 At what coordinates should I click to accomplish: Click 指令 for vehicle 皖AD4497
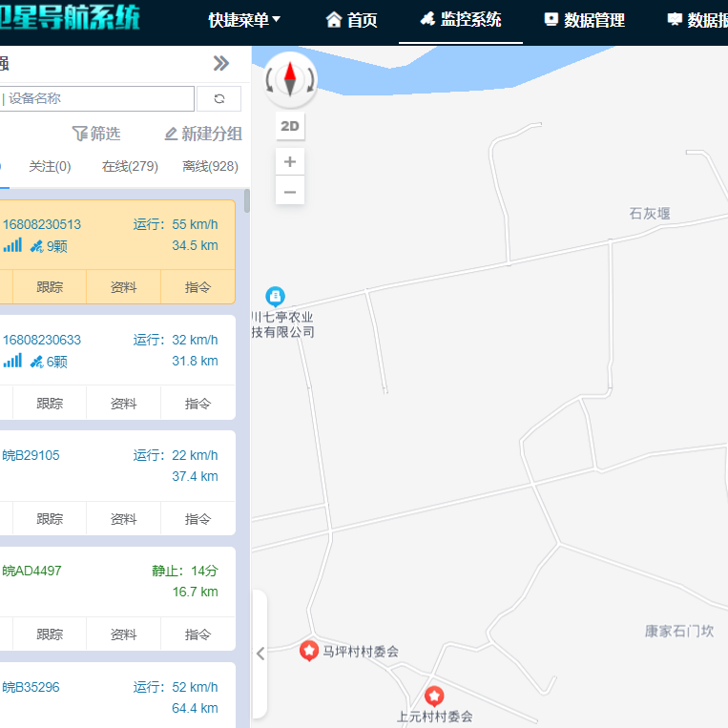[198, 634]
